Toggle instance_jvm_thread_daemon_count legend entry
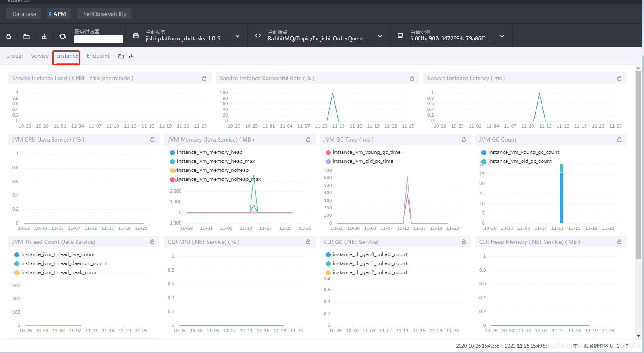The height and width of the screenshot is (353, 644). (60, 263)
